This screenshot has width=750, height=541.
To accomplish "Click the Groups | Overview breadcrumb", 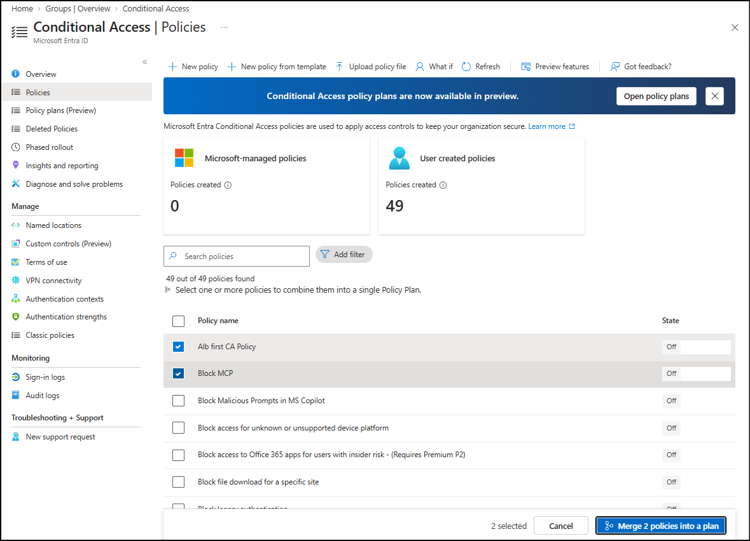I will [x=77, y=9].
